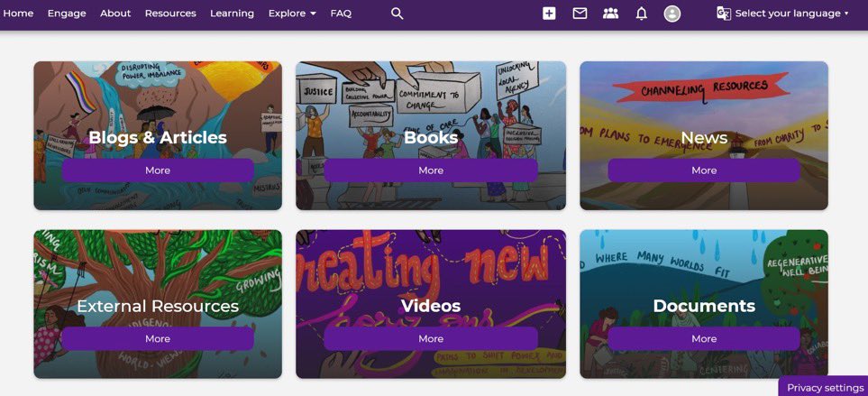Click More under Blogs & Articles
The width and height of the screenshot is (868, 396).
click(x=158, y=170)
